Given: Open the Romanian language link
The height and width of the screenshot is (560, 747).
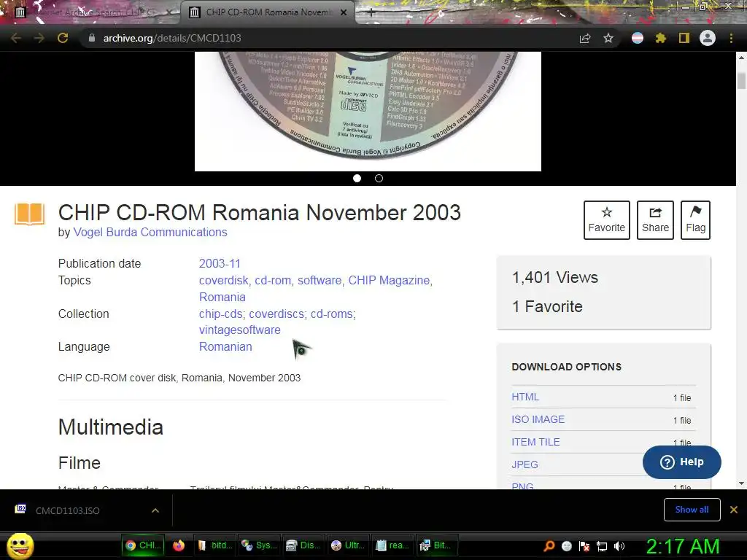Looking at the screenshot, I should click(x=225, y=346).
